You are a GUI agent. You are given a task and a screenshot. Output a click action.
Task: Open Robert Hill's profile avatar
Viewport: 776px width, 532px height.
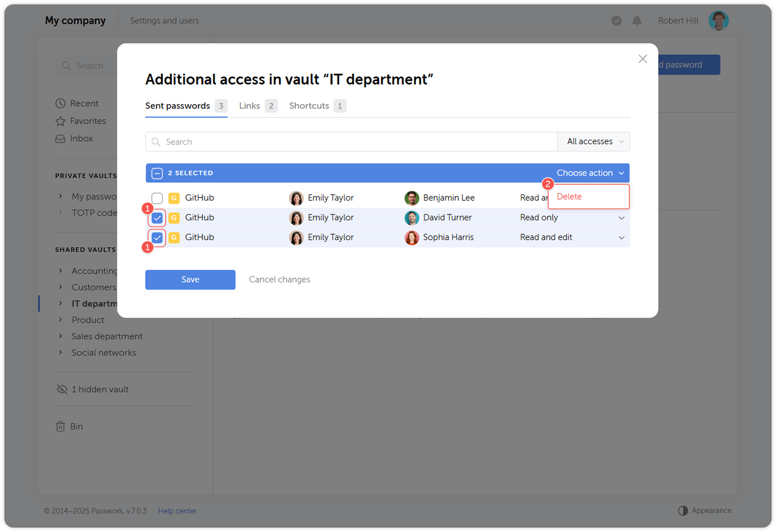point(718,21)
